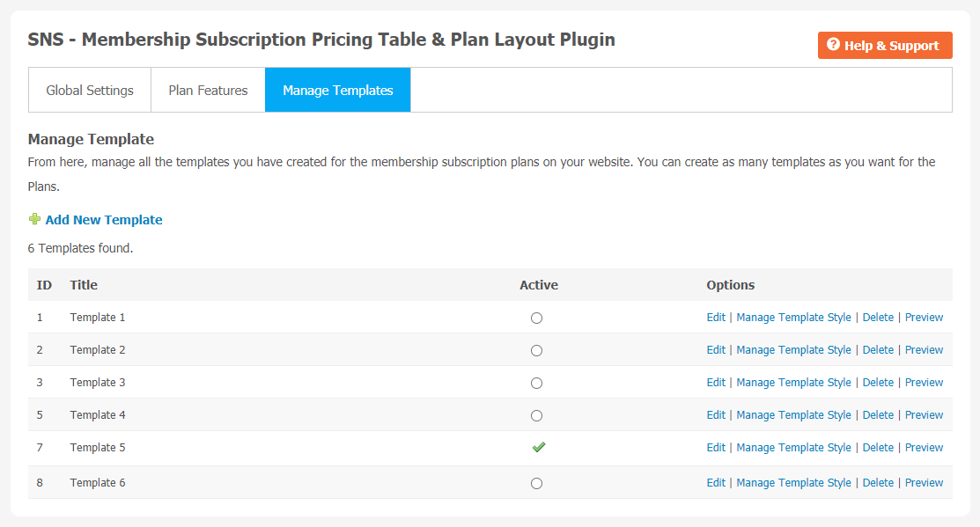Preview Template 6
This screenshot has width=980, height=527.
click(924, 483)
